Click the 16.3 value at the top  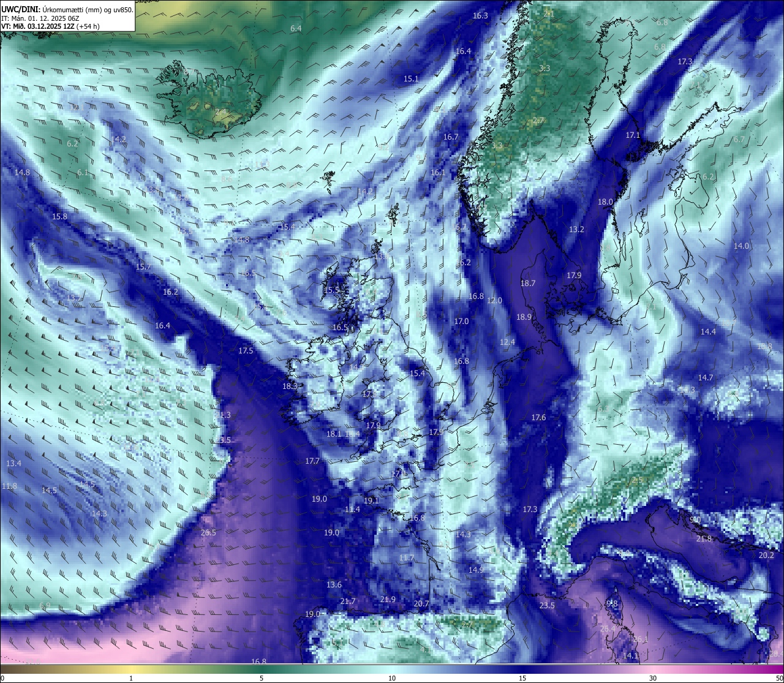click(x=480, y=16)
